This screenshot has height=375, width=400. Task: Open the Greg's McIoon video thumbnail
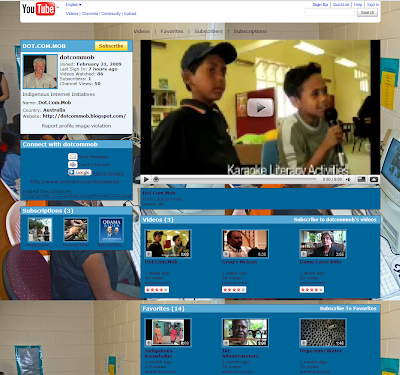245,244
